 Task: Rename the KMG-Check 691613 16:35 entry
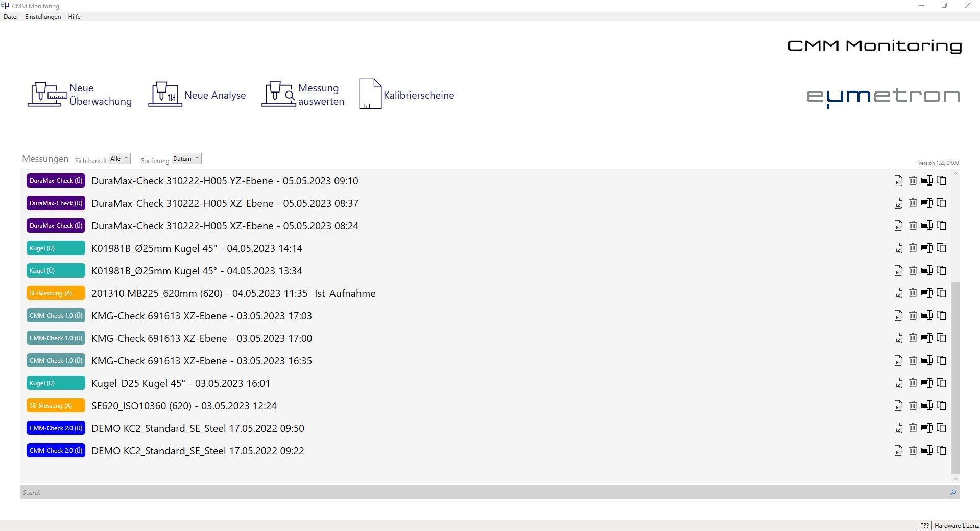click(927, 361)
